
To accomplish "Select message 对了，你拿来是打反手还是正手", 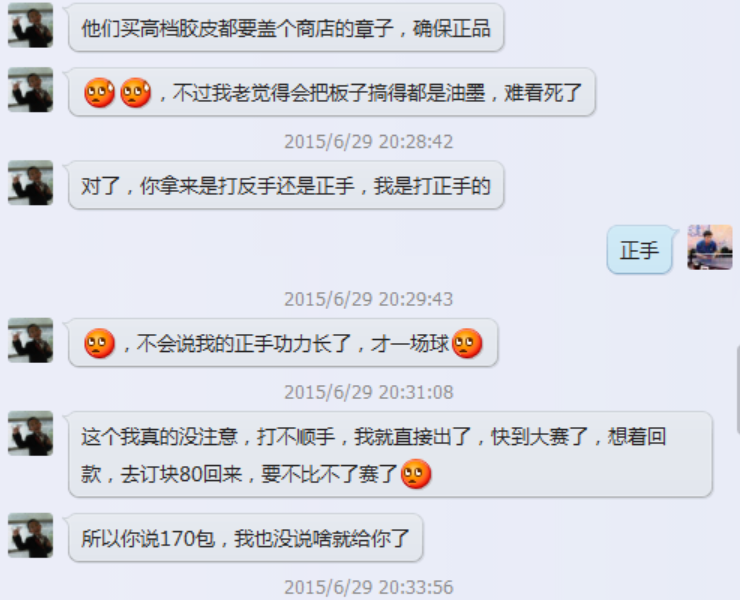I will [x=286, y=185].
